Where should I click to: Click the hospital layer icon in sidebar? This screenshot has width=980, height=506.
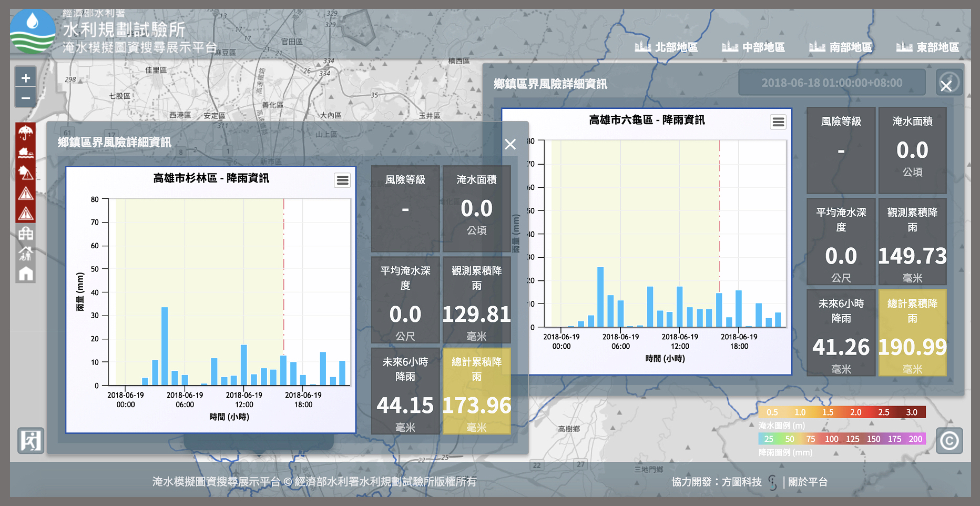point(25,233)
